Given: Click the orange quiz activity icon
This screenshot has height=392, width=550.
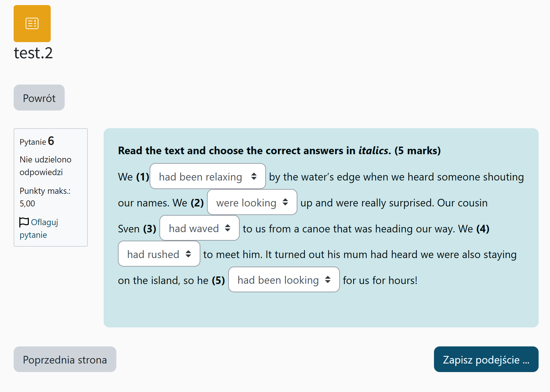Looking at the screenshot, I should (x=32, y=23).
